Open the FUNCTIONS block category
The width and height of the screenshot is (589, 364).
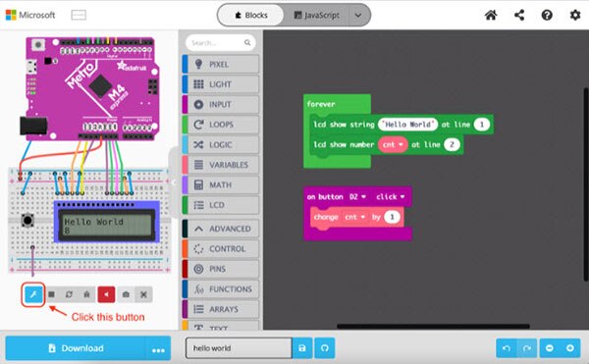point(221,289)
